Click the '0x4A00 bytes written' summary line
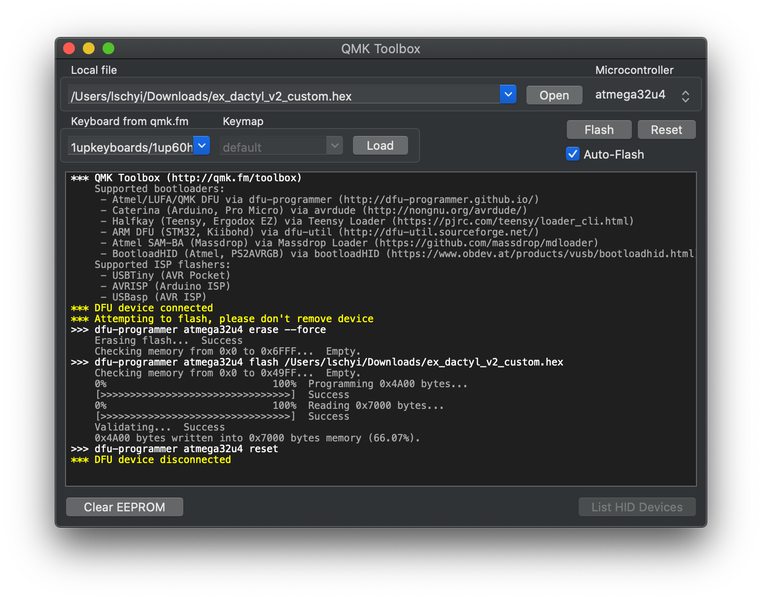The width and height of the screenshot is (762, 600). pos(257,438)
